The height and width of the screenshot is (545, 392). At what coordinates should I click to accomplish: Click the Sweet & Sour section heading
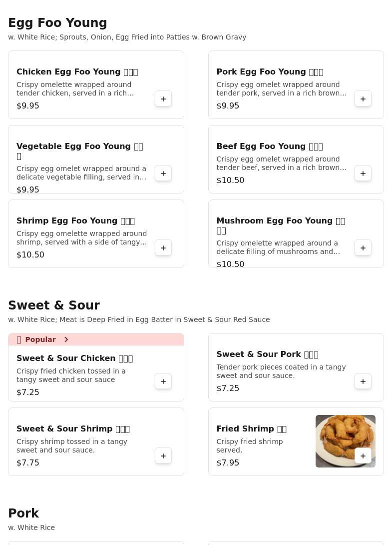point(54,305)
